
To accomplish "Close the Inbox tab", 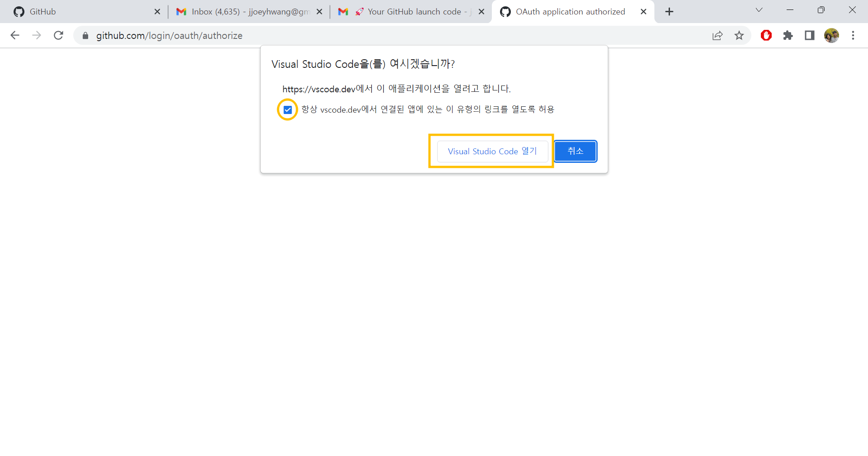I will 320,12.
